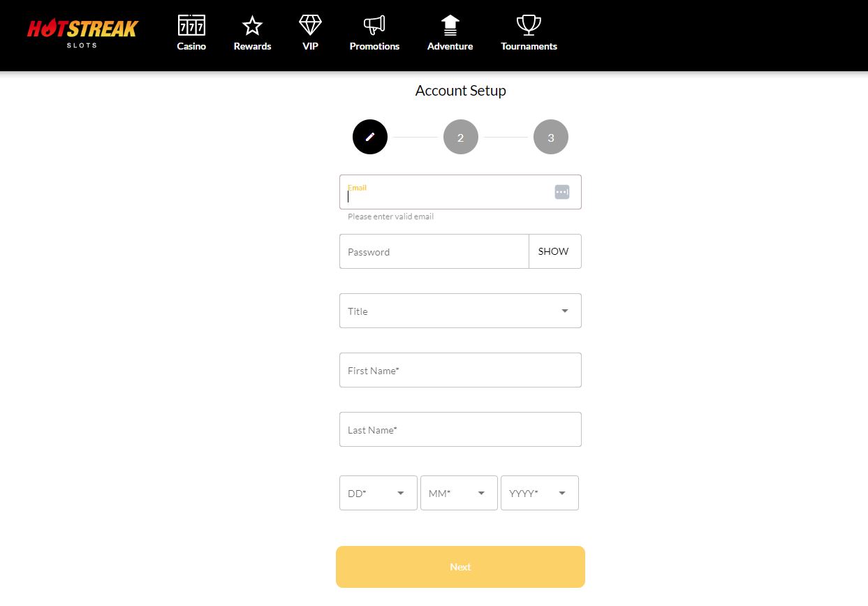Click step 2 circle indicator
The width and height of the screenshot is (868, 606).
click(x=461, y=137)
